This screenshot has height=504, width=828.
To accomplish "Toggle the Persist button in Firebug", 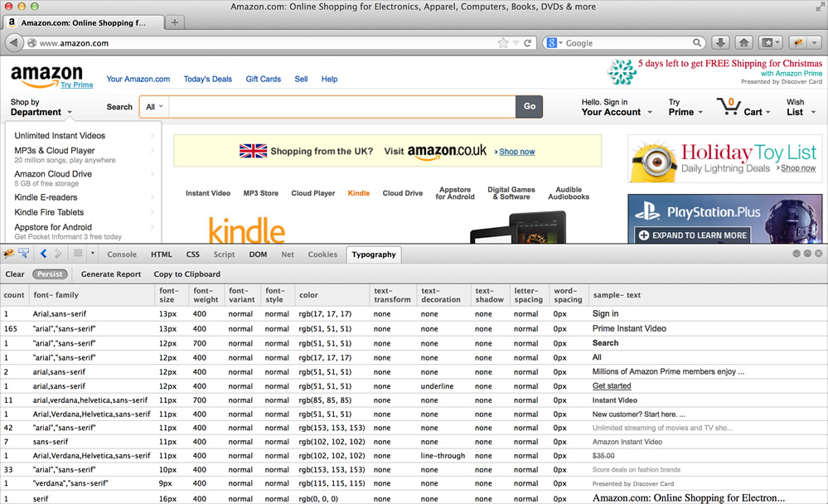I will click(50, 274).
